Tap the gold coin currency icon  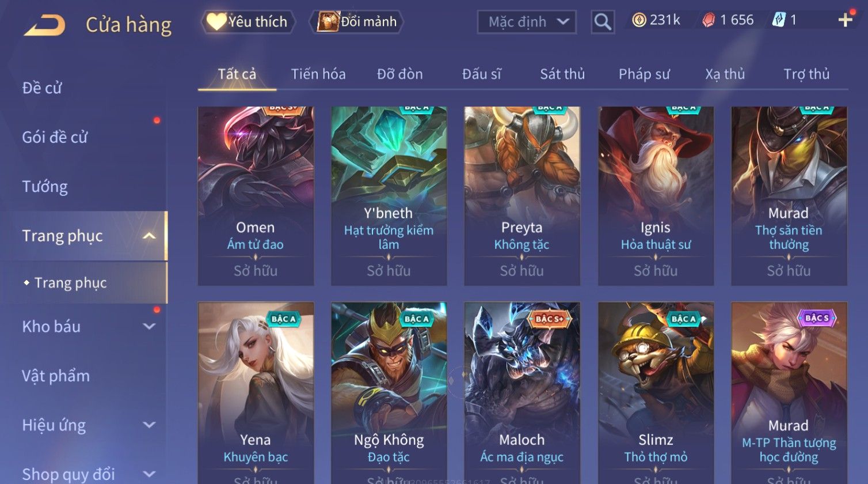[x=639, y=20]
